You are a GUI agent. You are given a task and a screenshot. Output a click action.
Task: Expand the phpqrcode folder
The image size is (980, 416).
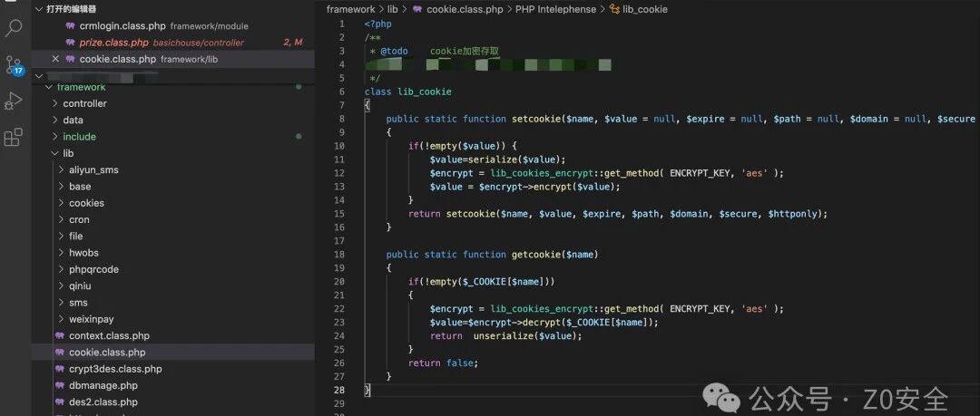click(173, 269)
